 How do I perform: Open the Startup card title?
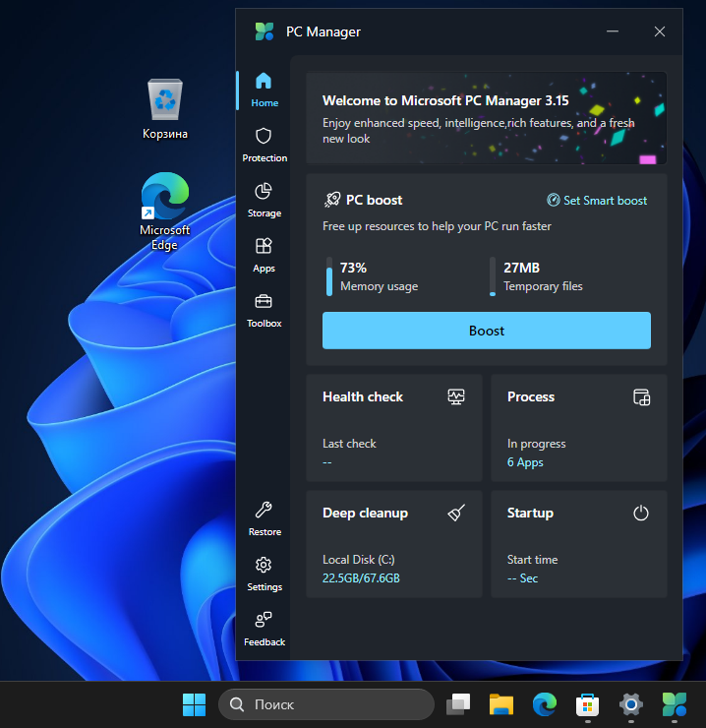pos(530,513)
